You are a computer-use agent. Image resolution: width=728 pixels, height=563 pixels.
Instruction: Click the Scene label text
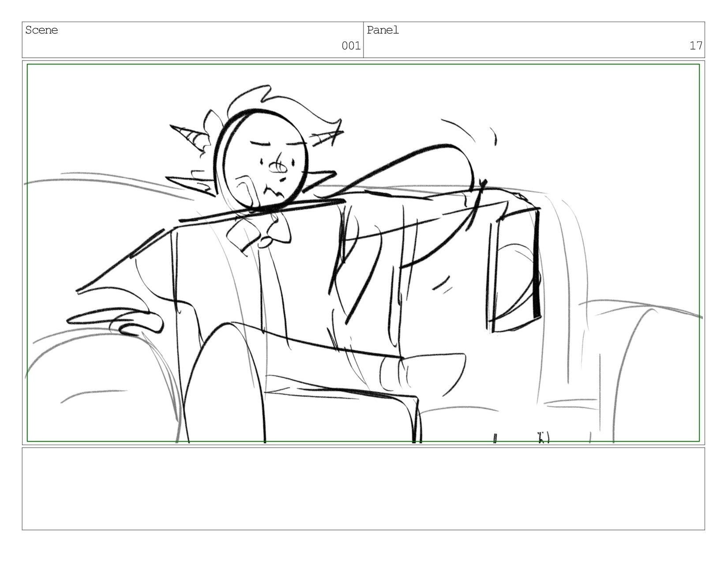41,30
